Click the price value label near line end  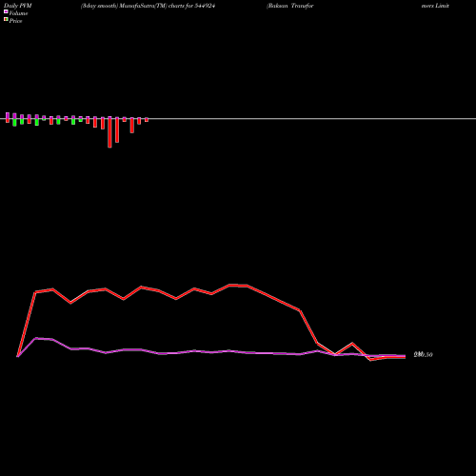coord(424,355)
